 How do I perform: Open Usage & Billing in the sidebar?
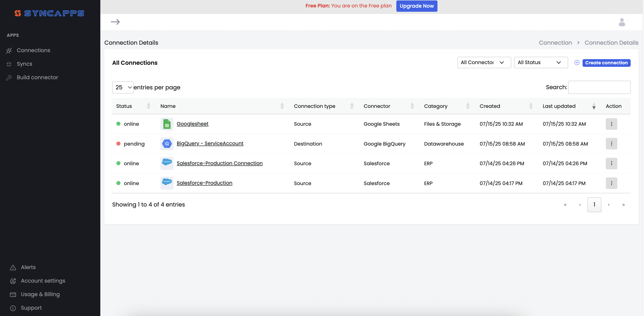[x=40, y=294]
